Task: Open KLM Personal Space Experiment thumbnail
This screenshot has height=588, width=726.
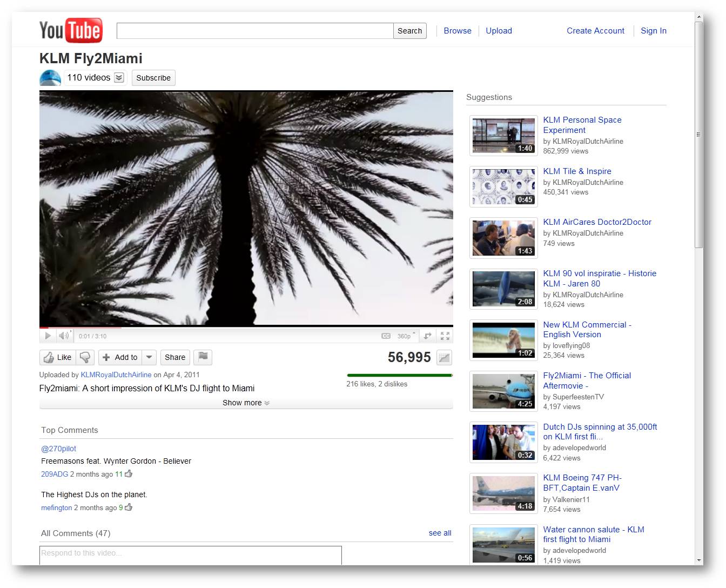Action: 503,136
